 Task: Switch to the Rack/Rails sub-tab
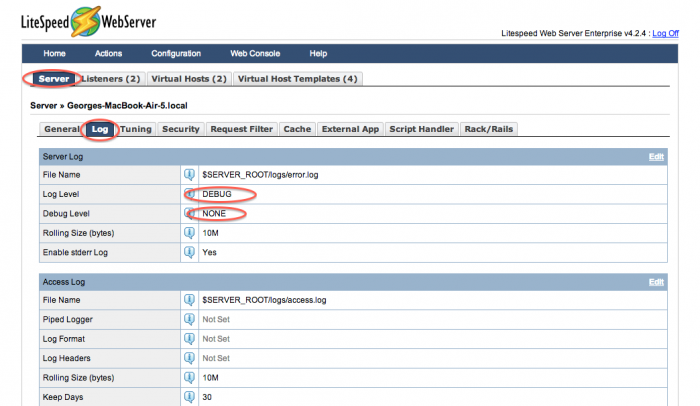(x=489, y=129)
